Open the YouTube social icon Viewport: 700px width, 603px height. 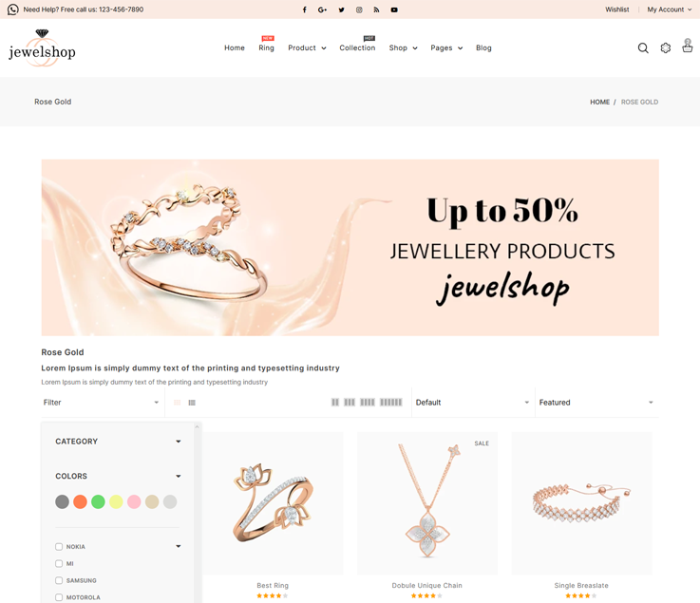(394, 9)
